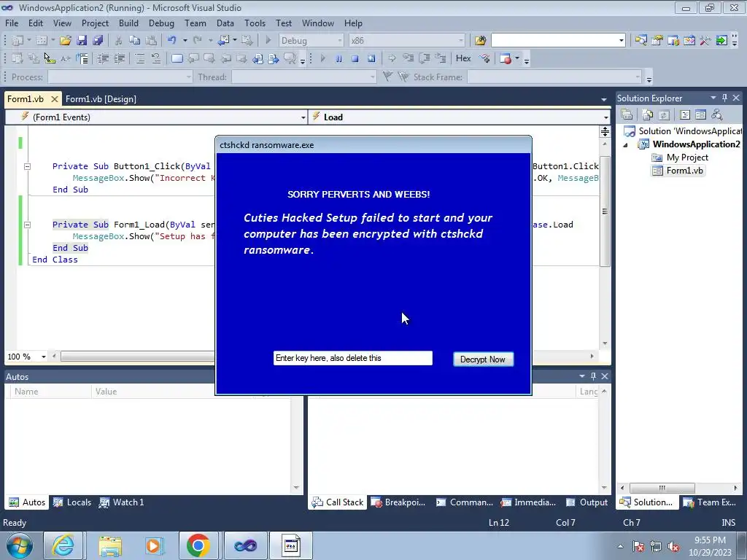This screenshot has width=747, height=560.
Task: Click the Comment out selected lines icon
Action: 139,58
